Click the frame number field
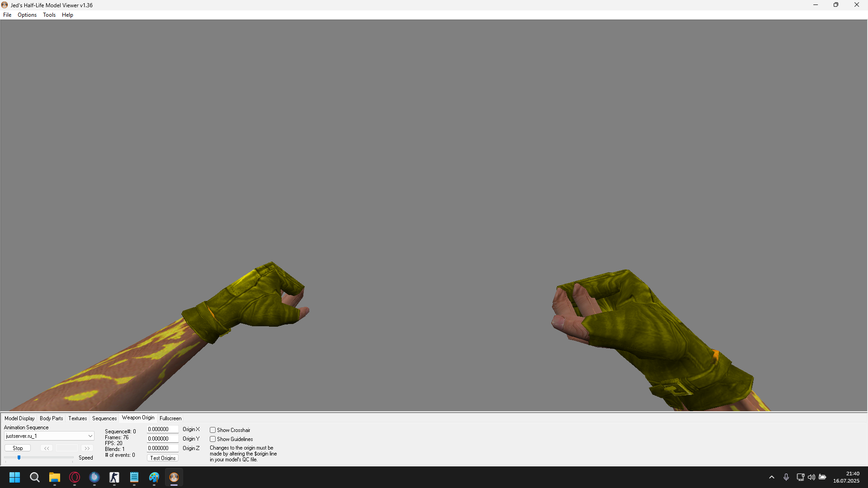This screenshot has height=488, width=868. [x=67, y=448]
